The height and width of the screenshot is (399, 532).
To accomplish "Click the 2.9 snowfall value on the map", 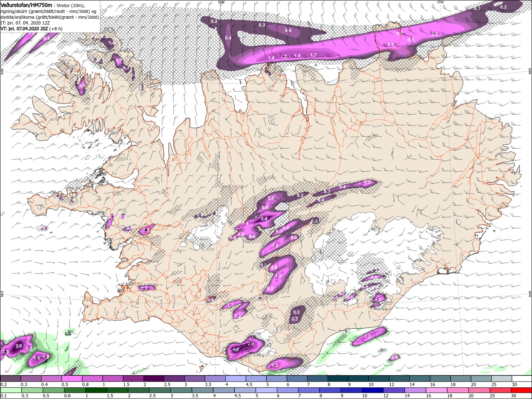I will [x=251, y=344].
